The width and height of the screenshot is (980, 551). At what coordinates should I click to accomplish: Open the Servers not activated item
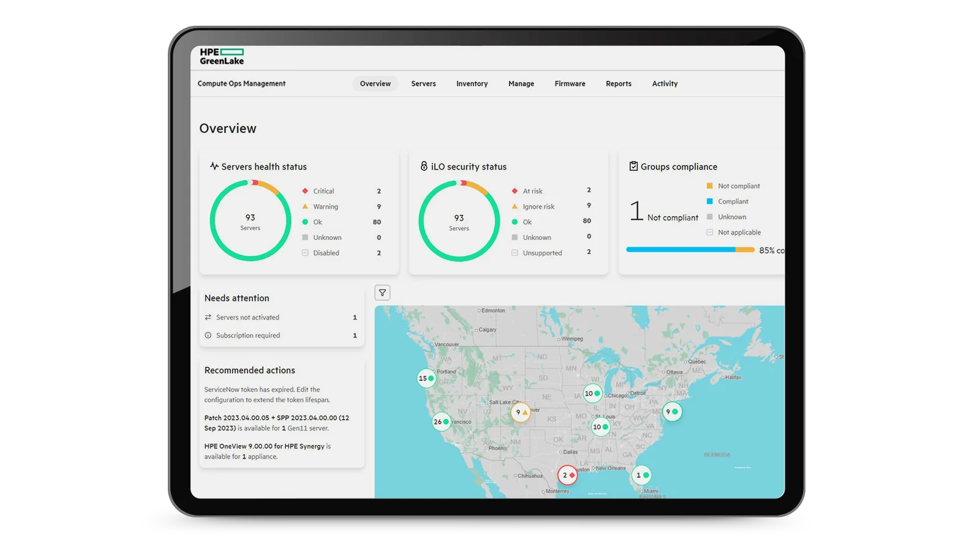pos(247,317)
